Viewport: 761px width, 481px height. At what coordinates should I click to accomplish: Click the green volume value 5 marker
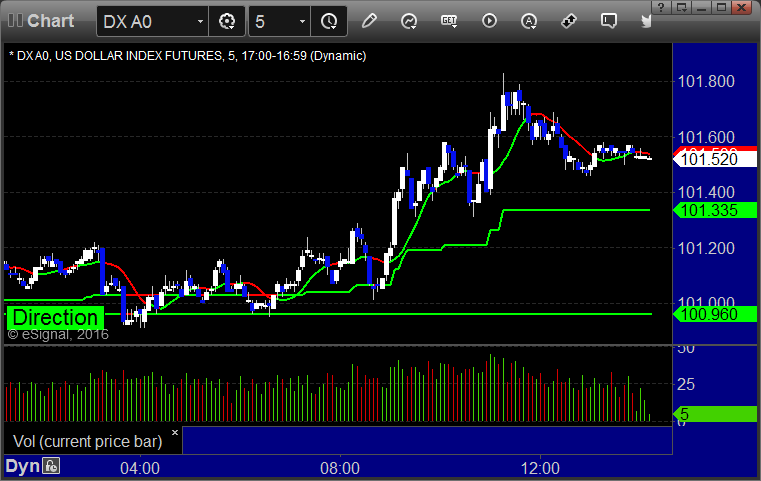(715, 414)
